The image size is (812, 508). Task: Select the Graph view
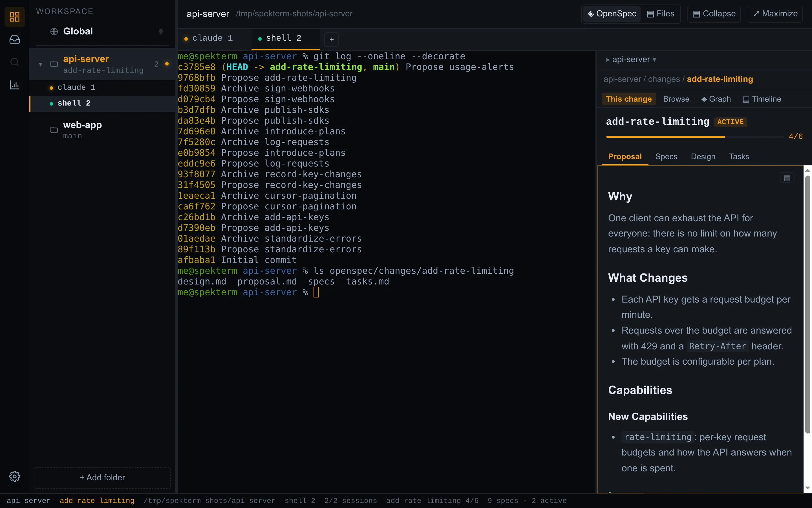coord(716,99)
